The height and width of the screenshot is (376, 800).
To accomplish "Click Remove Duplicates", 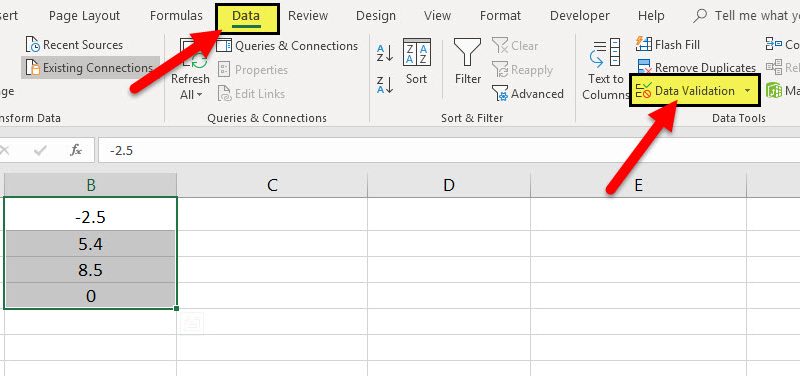I will tap(696, 66).
